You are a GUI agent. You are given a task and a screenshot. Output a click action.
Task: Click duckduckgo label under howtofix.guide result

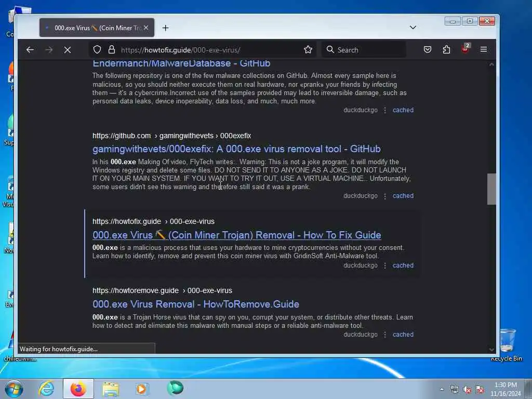[x=361, y=265]
